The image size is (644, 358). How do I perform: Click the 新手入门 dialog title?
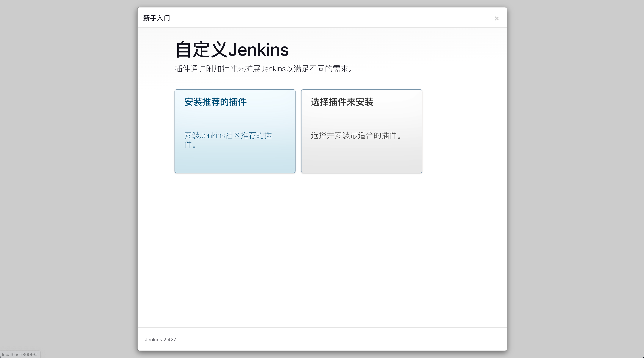click(x=156, y=18)
